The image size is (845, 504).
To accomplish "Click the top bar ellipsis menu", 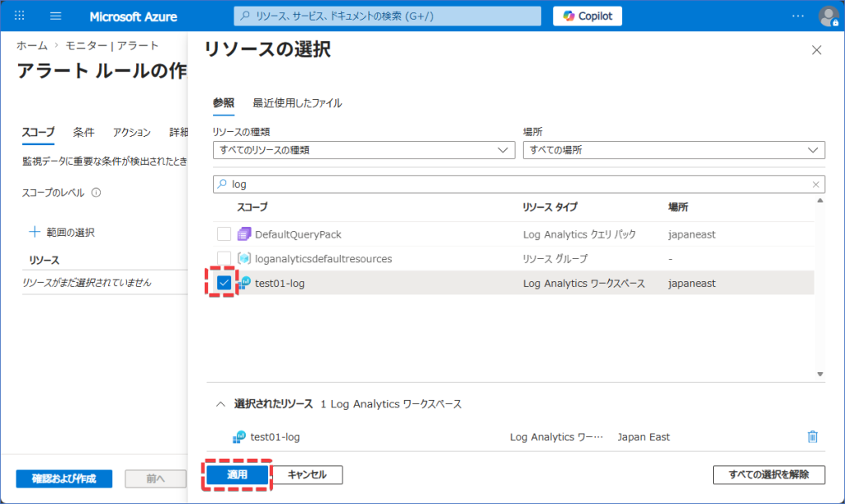I will click(797, 16).
